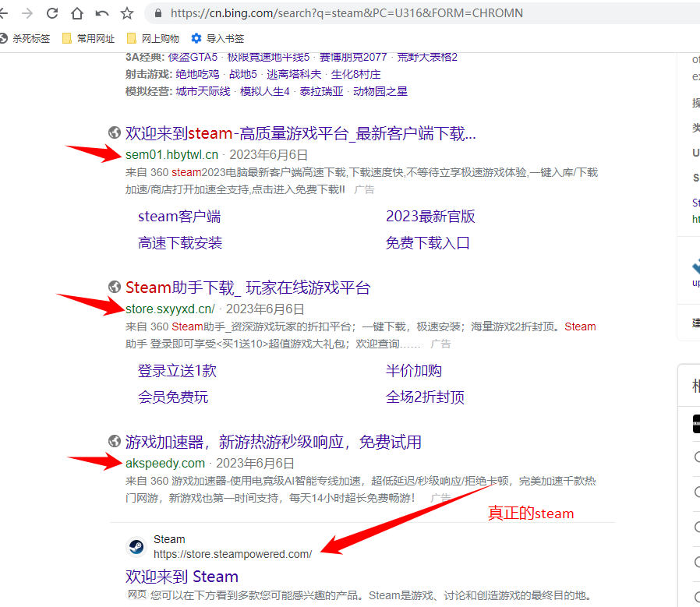
Task: Reload the current Bing page
Action: click(x=52, y=13)
